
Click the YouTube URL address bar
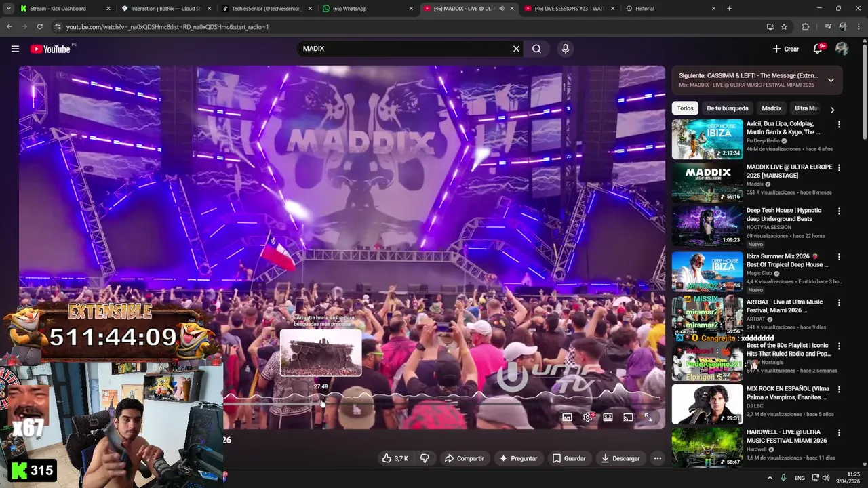coord(407,26)
